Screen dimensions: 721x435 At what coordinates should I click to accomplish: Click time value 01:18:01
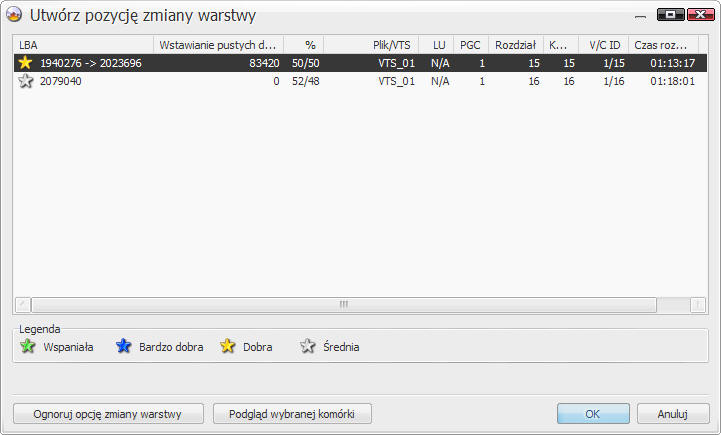pyautogui.click(x=672, y=81)
